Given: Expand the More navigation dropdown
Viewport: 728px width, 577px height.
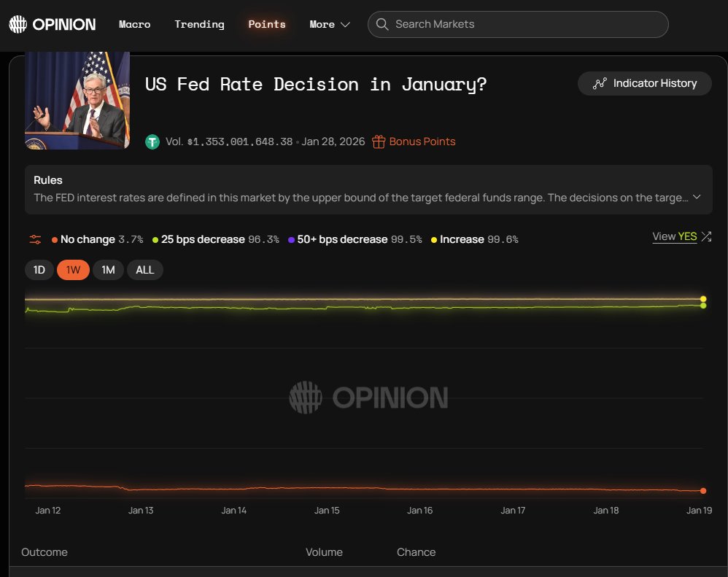Looking at the screenshot, I should click(x=330, y=24).
